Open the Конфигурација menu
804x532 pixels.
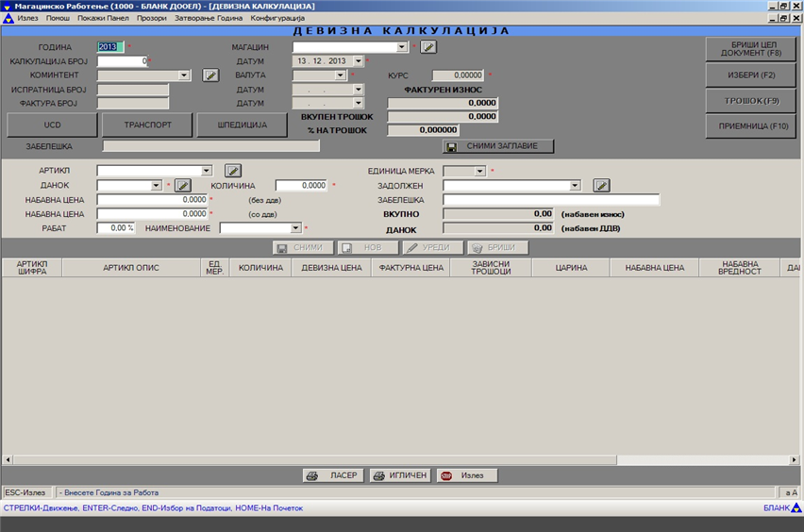277,18
